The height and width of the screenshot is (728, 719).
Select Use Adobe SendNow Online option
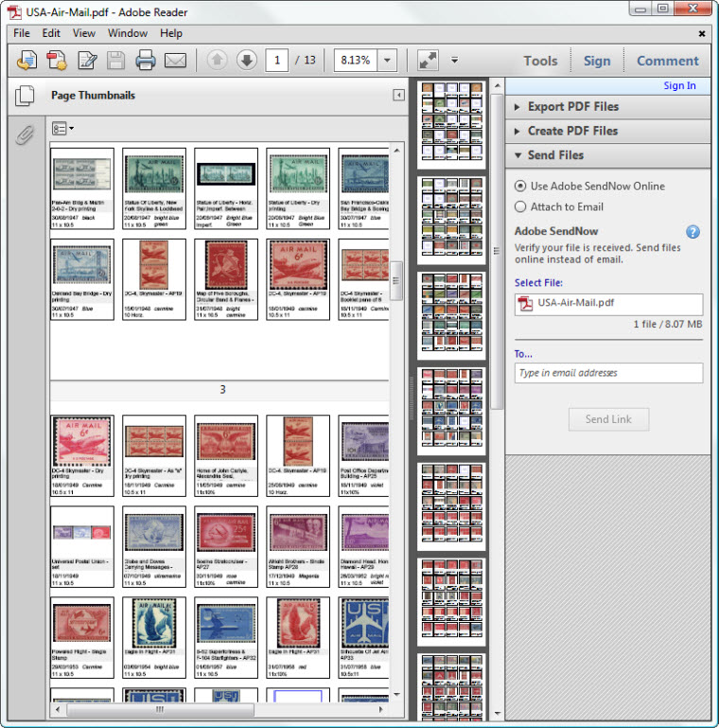520,186
